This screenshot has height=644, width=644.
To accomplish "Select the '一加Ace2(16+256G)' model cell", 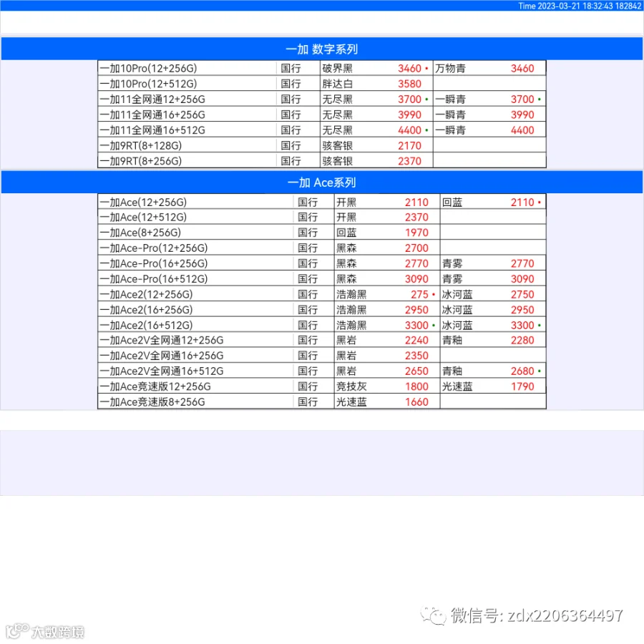I will tap(195, 310).
